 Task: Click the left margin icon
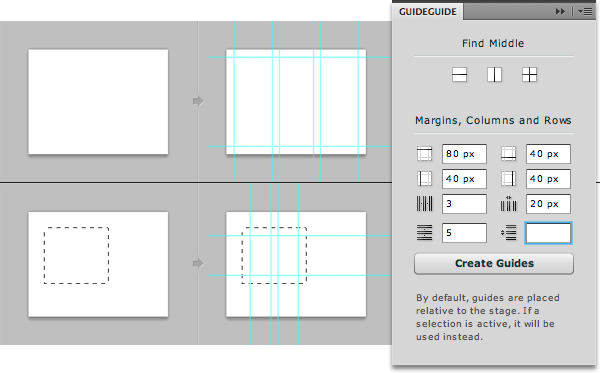point(424,179)
